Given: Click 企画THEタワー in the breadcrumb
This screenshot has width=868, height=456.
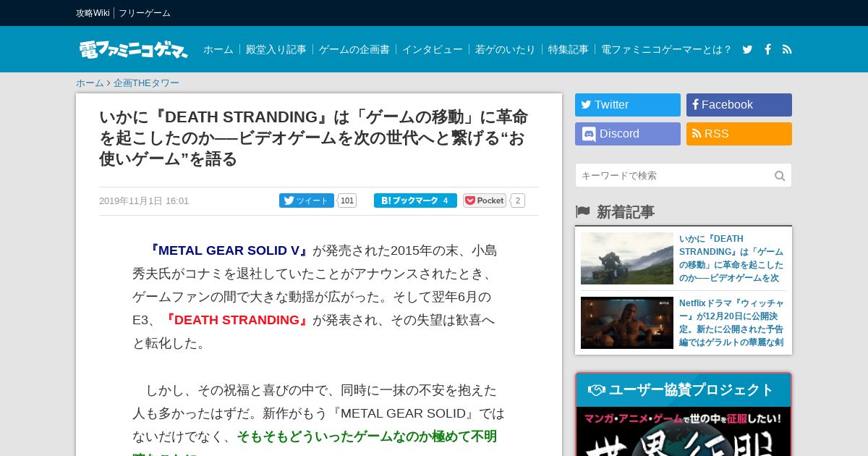Looking at the screenshot, I should coord(146,83).
